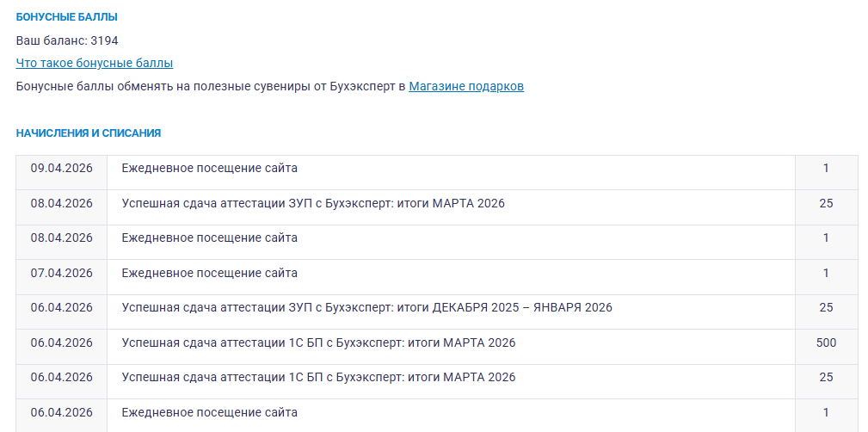The image size is (868, 432).
Task: Click the "БОНУСНЫЕ БАЛЛЫ" section heading
Action: (67, 17)
